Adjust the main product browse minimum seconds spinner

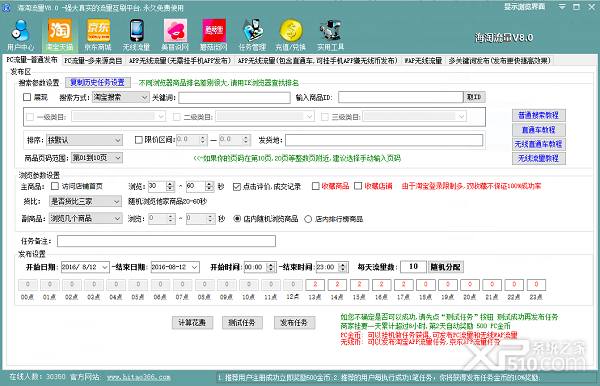(170, 186)
